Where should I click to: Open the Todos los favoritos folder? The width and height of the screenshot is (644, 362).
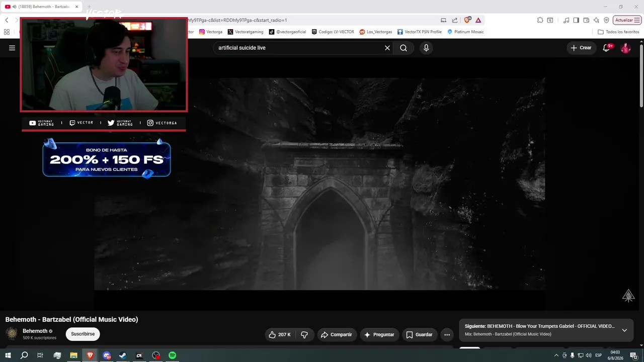pos(618,32)
